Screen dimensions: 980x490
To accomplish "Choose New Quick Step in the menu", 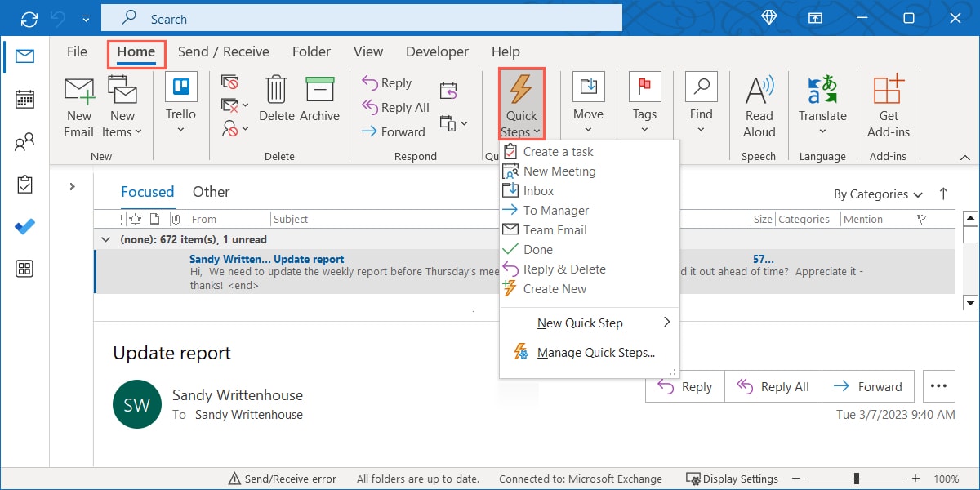I will click(x=580, y=323).
